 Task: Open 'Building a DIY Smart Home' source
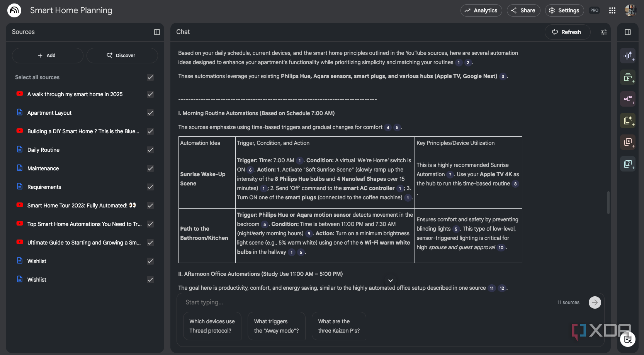coord(83,131)
